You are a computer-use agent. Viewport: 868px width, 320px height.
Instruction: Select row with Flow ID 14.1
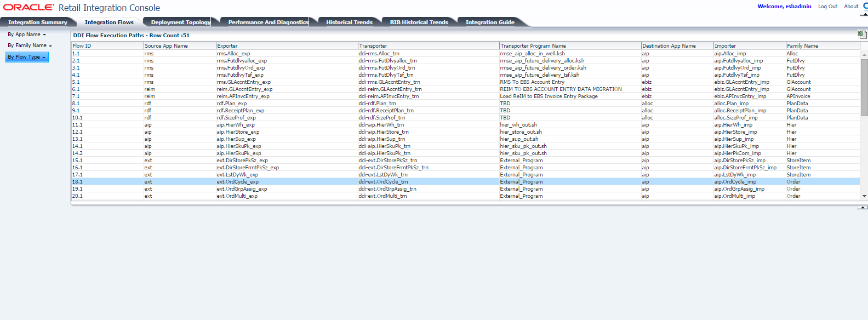(465, 146)
